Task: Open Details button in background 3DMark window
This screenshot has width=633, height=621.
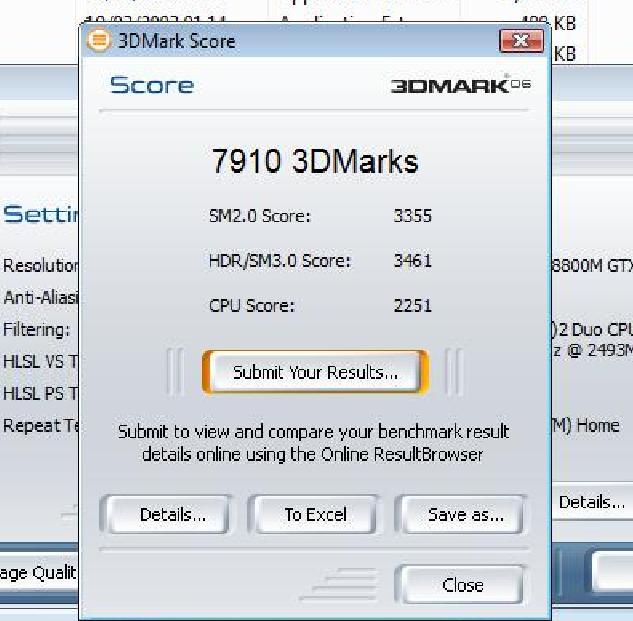Action: (592, 502)
